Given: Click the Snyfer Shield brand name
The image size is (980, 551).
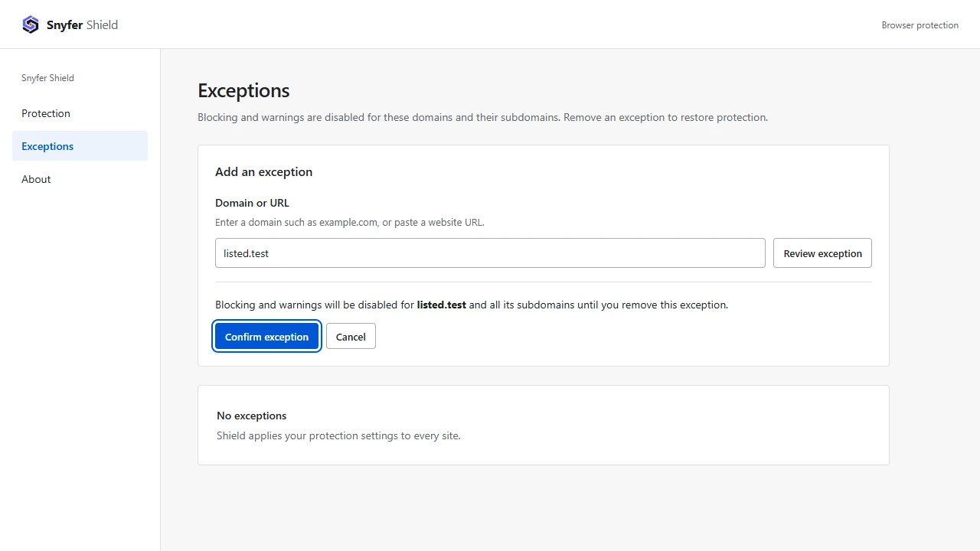Looking at the screenshot, I should pyautogui.click(x=82, y=24).
